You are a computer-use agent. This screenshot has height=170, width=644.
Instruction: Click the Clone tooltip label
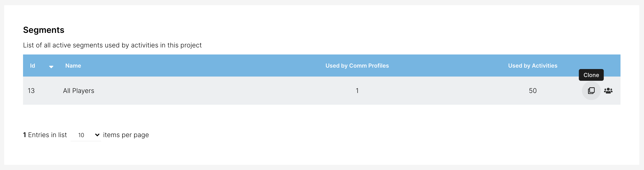[591, 75]
